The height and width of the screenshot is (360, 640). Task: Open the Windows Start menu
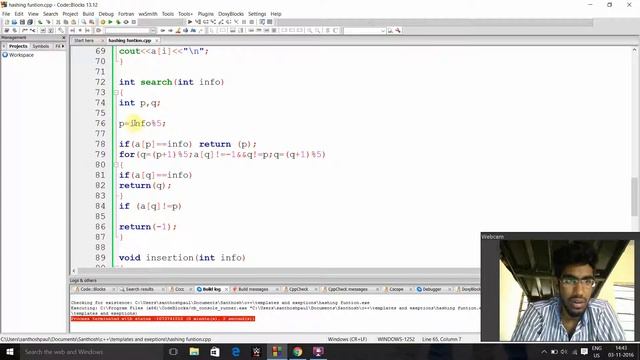(10, 351)
